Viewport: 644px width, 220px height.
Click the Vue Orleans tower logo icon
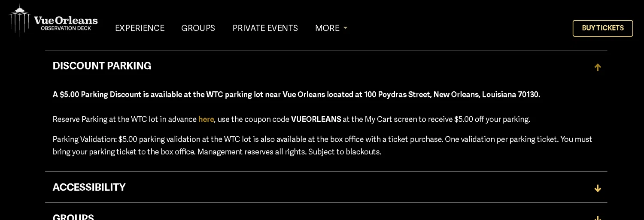pyautogui.click(x=19, y=20)
